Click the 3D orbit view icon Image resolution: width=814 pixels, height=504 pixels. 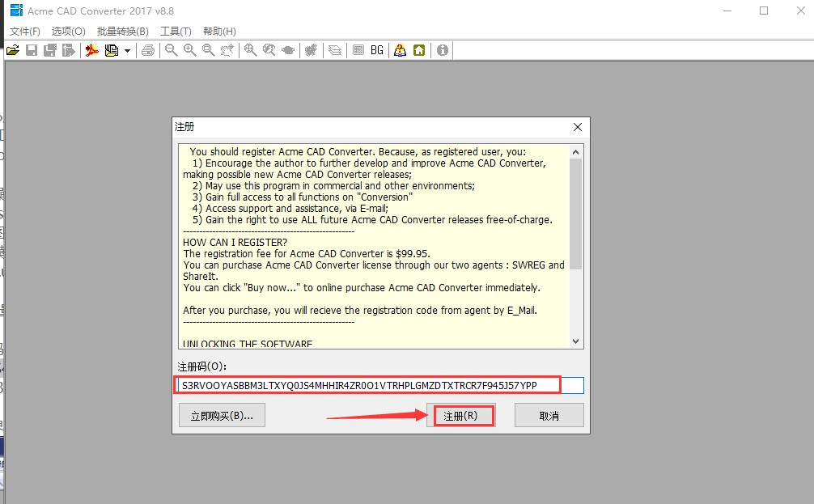click(287, 50)
